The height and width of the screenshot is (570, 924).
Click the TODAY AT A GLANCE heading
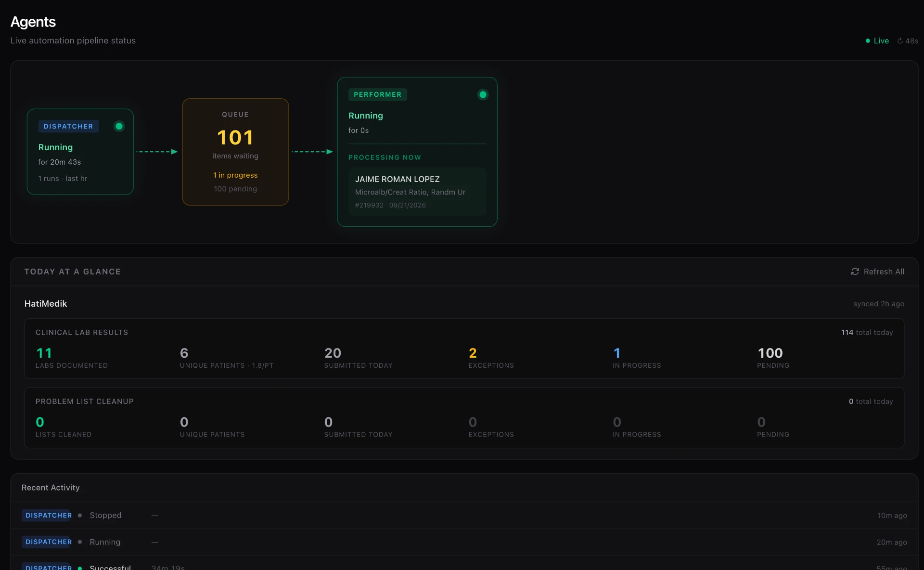[x=73, y=272]
